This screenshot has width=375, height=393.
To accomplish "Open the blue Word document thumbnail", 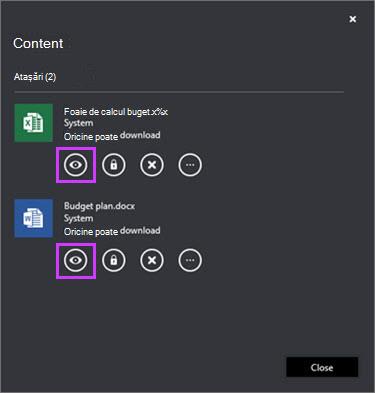I will [33, 218].
